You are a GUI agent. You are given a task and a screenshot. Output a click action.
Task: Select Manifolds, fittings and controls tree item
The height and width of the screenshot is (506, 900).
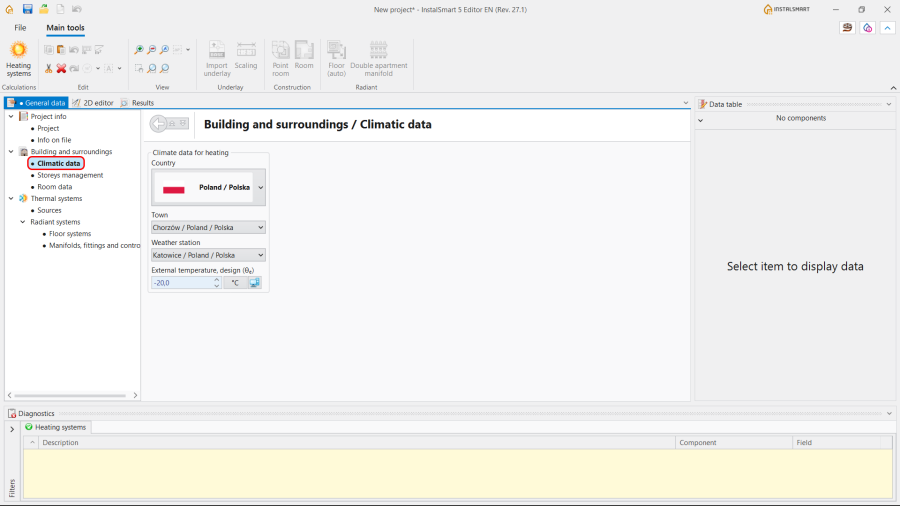coord(94,246)
